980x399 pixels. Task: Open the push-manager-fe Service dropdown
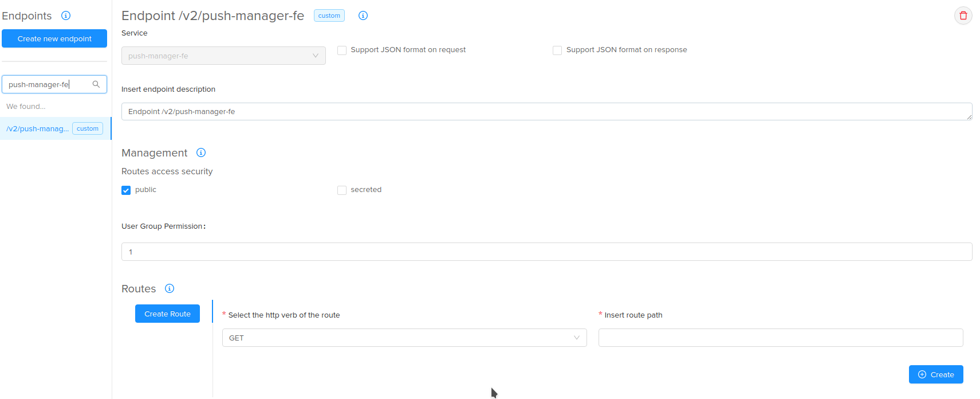point(223,56)
